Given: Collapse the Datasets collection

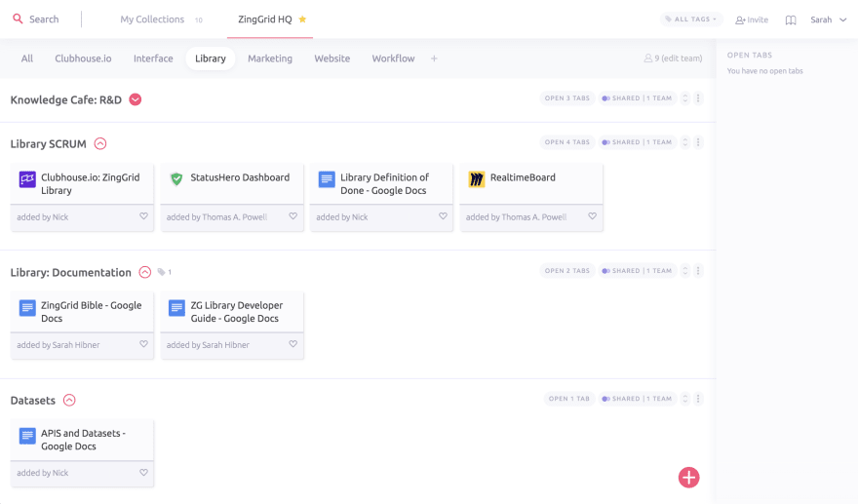Looking at the screenshot, I should 69,400.
